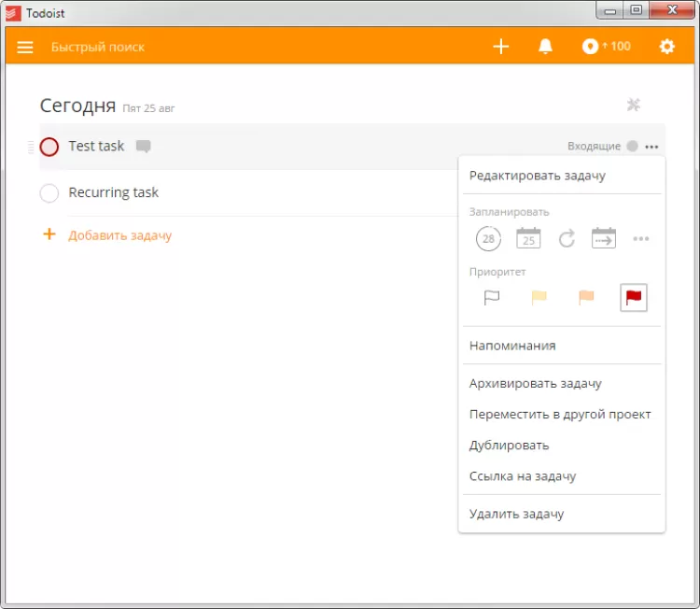Click the view options tools icon near Сегодня
Screen dimensions: 700x609
634,105
